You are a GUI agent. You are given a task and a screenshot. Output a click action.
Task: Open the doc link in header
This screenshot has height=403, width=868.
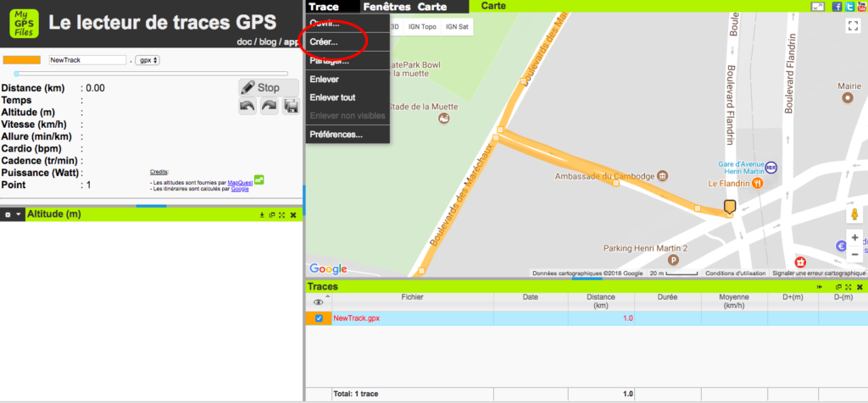click(244, 41)
